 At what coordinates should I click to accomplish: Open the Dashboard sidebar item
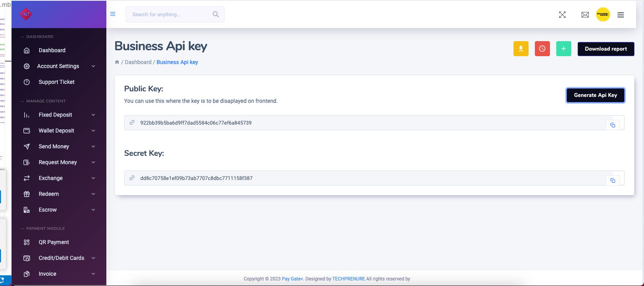[x=52, y=50]
